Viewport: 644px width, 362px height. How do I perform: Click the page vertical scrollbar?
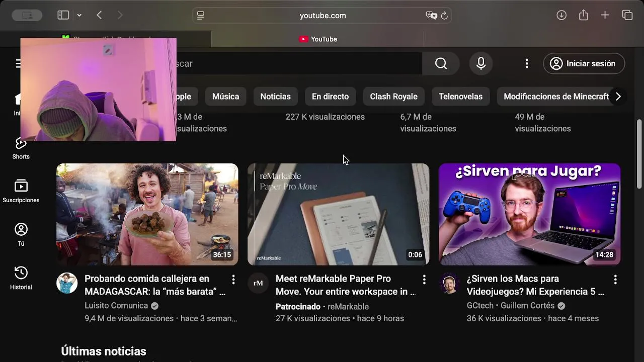(639, 153)
